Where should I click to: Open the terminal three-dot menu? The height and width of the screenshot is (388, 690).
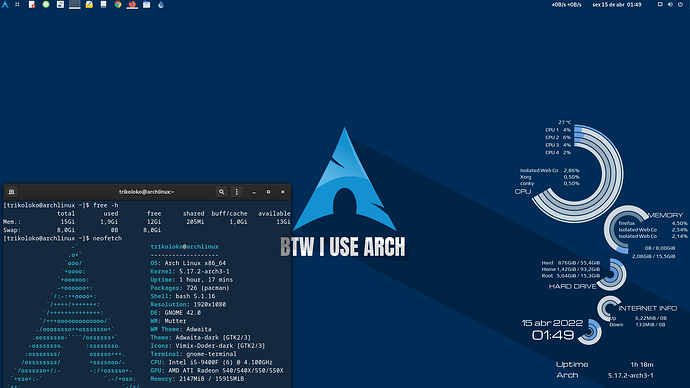(237, 192)
